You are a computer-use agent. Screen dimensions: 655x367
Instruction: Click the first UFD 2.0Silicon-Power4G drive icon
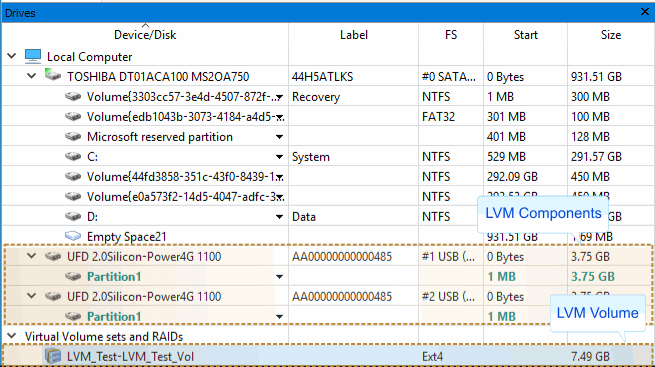53,256
